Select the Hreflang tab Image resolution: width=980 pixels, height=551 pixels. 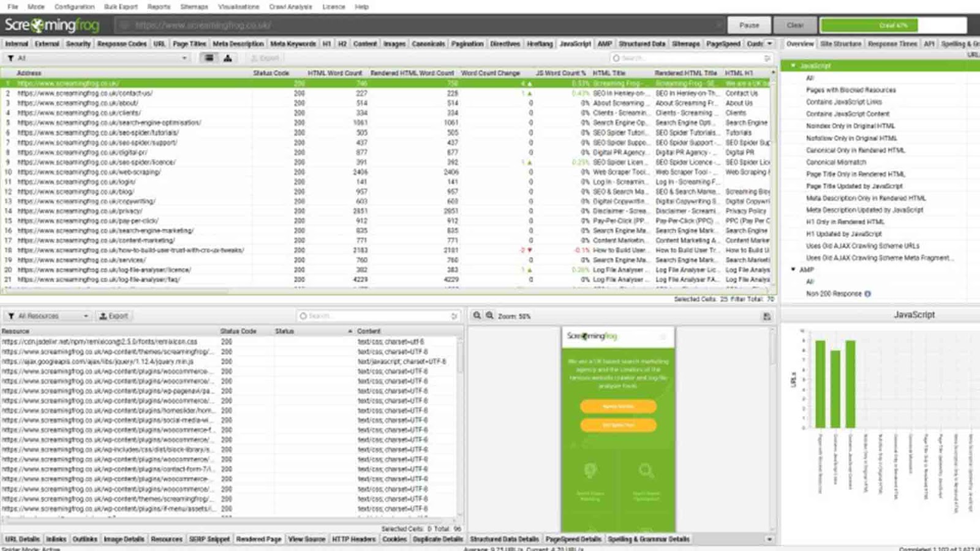pyautogui.click(x=540, y=43)
